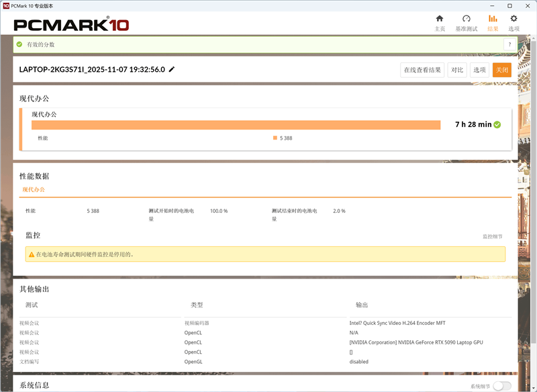Click the PCMark icon in the title bar
This screenshot has height=392, width=537.
tap(7, 5)
